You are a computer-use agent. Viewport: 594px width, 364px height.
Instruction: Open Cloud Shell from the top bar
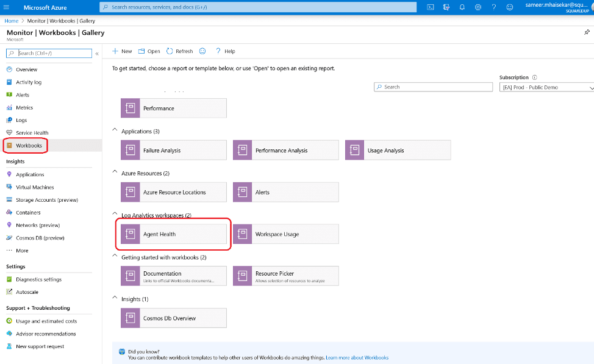pos(431,7)
